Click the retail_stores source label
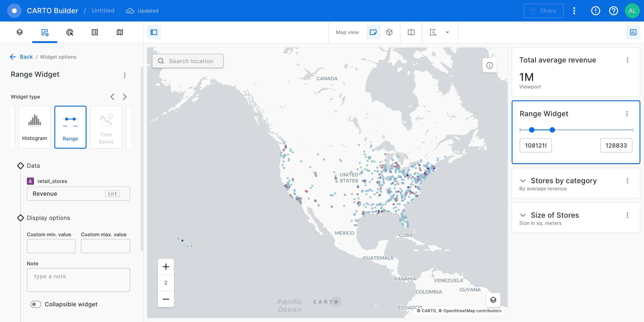The height and width of the screenshot is (322, 644). coord(52,181)
